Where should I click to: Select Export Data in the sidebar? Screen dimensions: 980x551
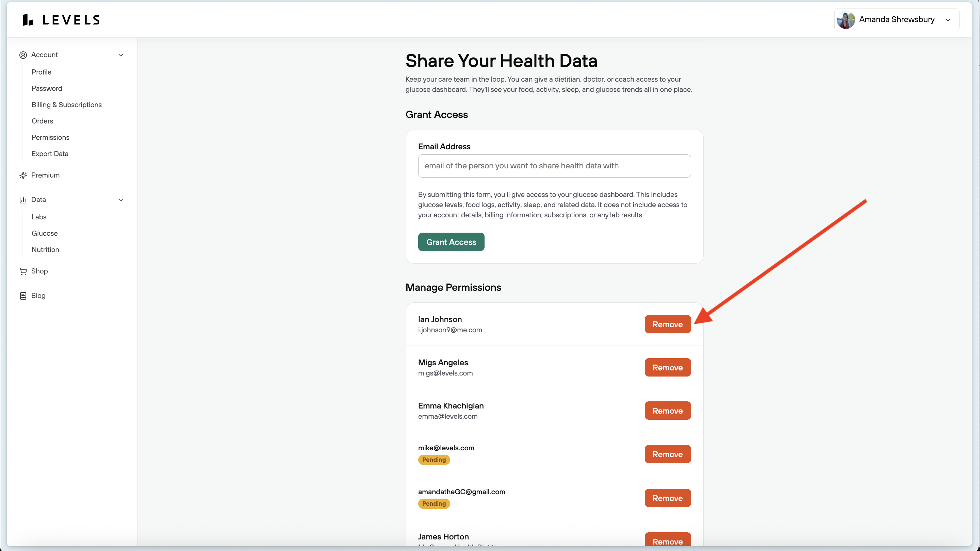pos(50,154)
